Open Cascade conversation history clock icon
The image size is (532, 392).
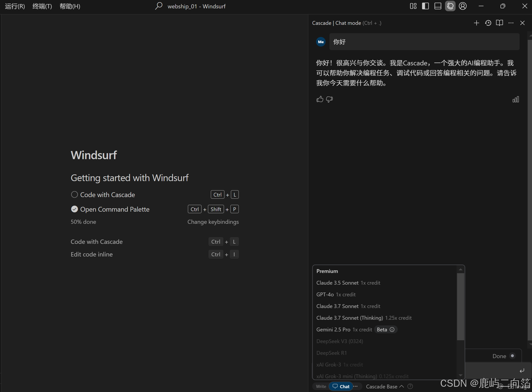488,23
